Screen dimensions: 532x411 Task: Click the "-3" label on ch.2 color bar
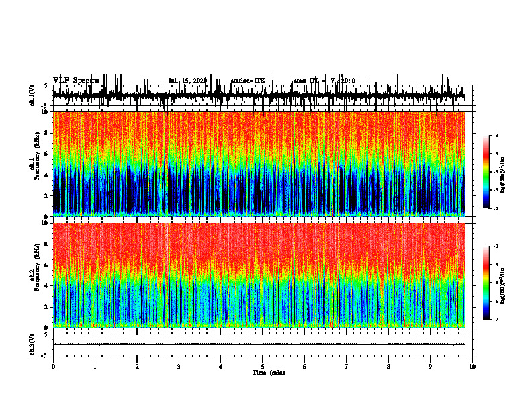[495, 246]
